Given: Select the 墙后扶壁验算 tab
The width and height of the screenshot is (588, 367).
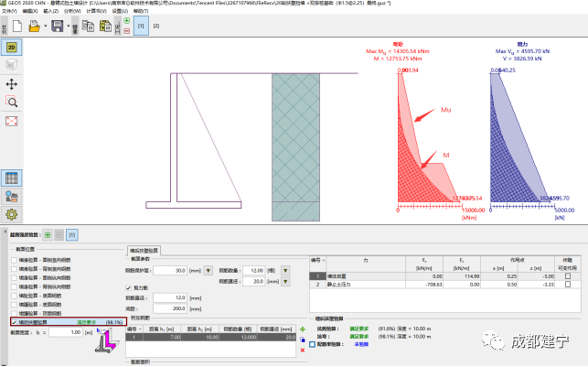Looking at the screenshot, I should coord(144,250).
